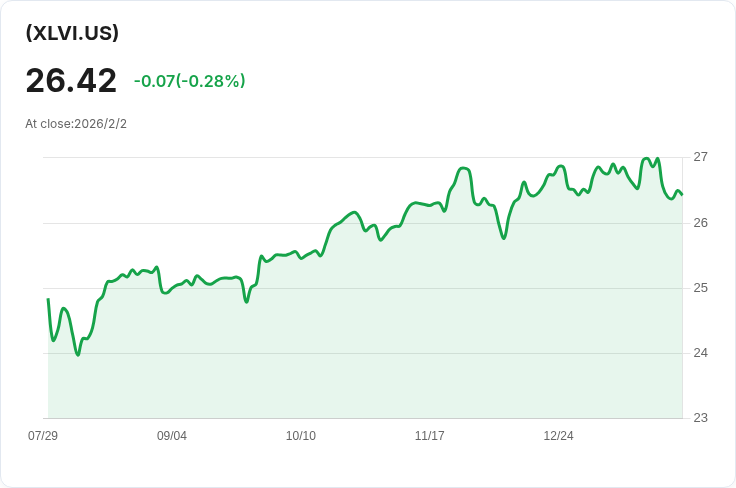
Task: Click the dip below 25 between 09/04 and 10/10
Action: [x=246, y=302]
